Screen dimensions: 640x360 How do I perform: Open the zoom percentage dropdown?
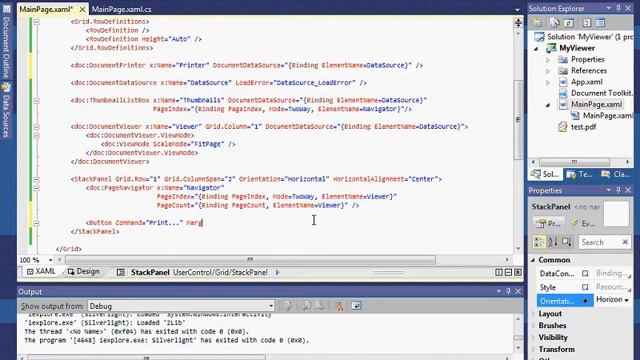(51, 260)
